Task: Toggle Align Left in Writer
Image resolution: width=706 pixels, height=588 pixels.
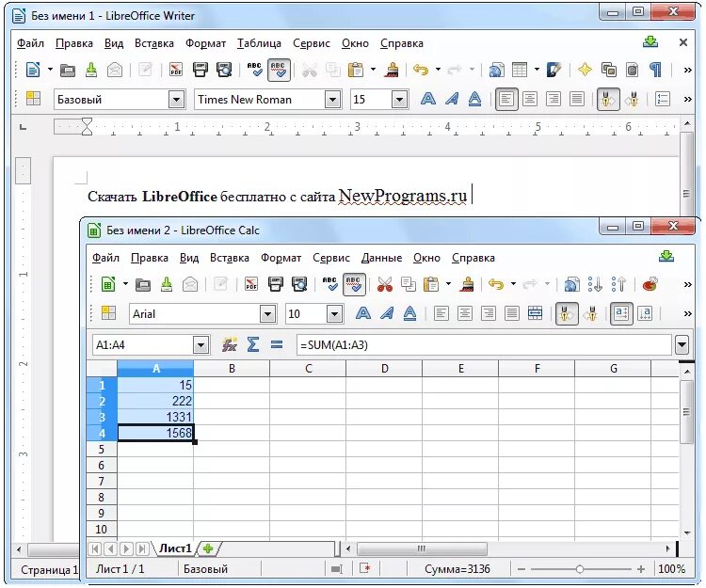Action: coord(506,99)
